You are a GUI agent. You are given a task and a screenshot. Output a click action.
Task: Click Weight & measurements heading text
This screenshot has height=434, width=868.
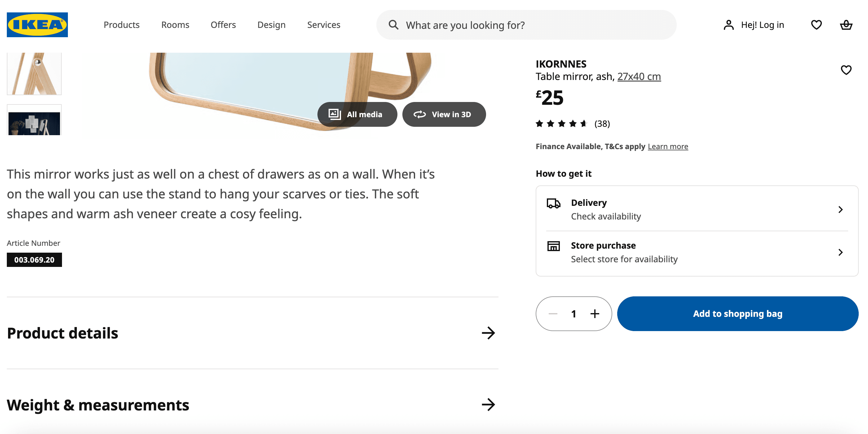[x=98, y=405]
